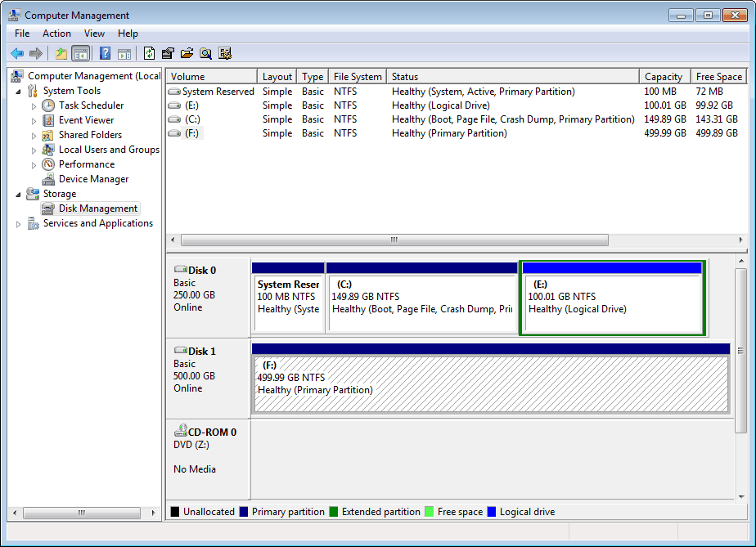Click the Services and Applications icon
756x547 pixels.
tap(33, 223)
